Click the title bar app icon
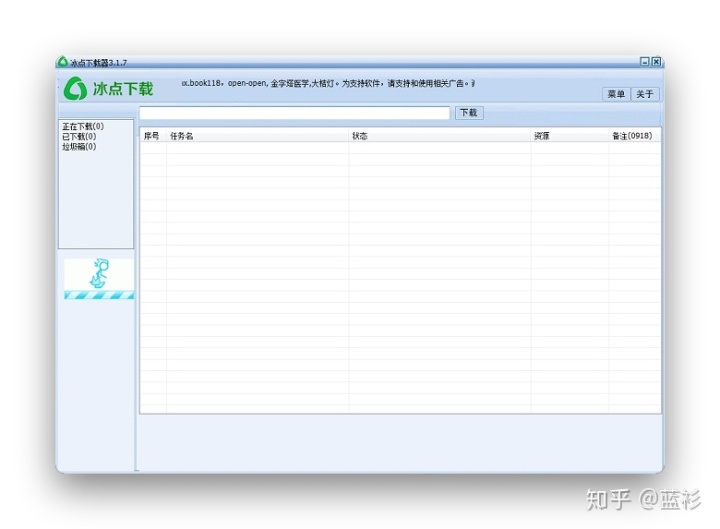Viewport: 720px width, 529px height. point(62,62)
